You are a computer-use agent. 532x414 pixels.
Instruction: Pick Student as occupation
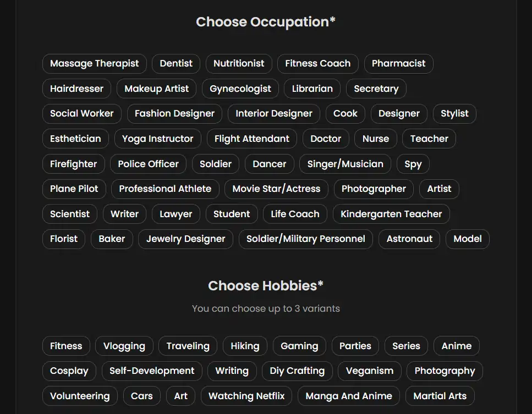click(x=232, y=214)
